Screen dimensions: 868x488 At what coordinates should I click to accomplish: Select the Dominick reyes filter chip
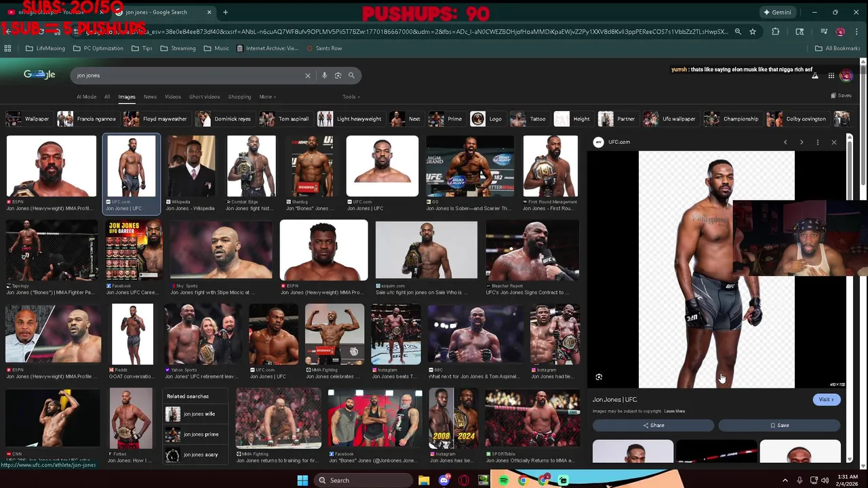[224, 119]
